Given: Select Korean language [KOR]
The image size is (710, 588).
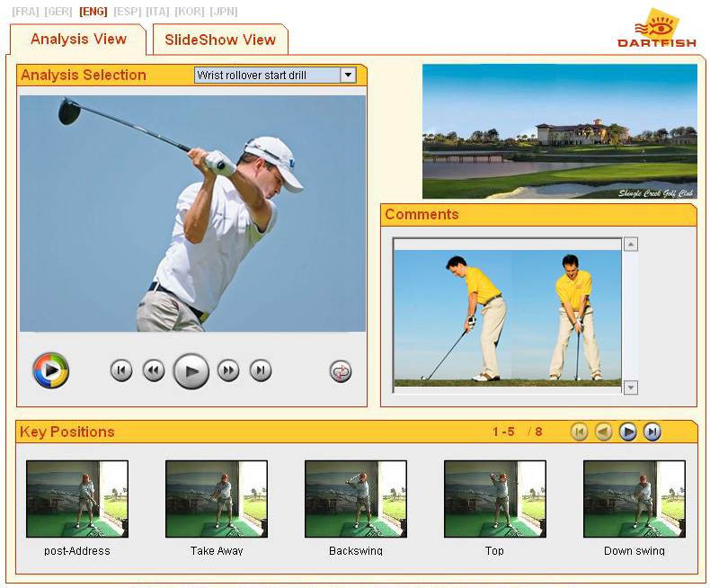Looking at the screenshot, I should click(190, 12).
